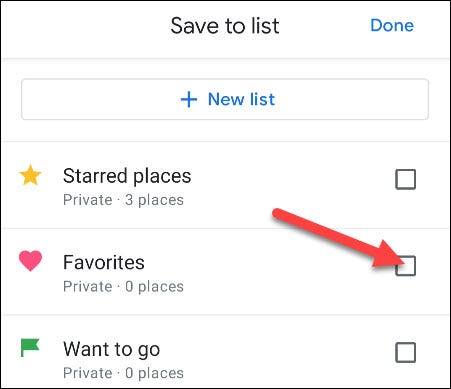Click Want to go 'Private · 0 places' subtitle

point(123,373)
